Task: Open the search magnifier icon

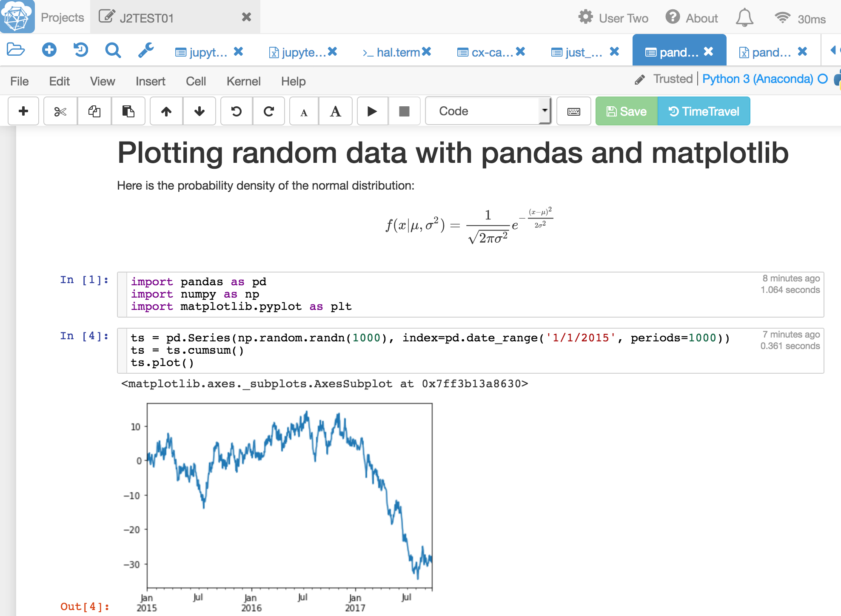Action: pos(113,51)
